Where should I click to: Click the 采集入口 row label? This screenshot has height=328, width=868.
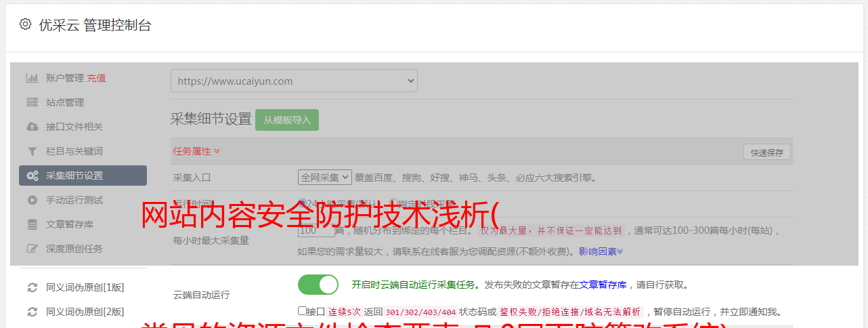click(x=192, y=178)
